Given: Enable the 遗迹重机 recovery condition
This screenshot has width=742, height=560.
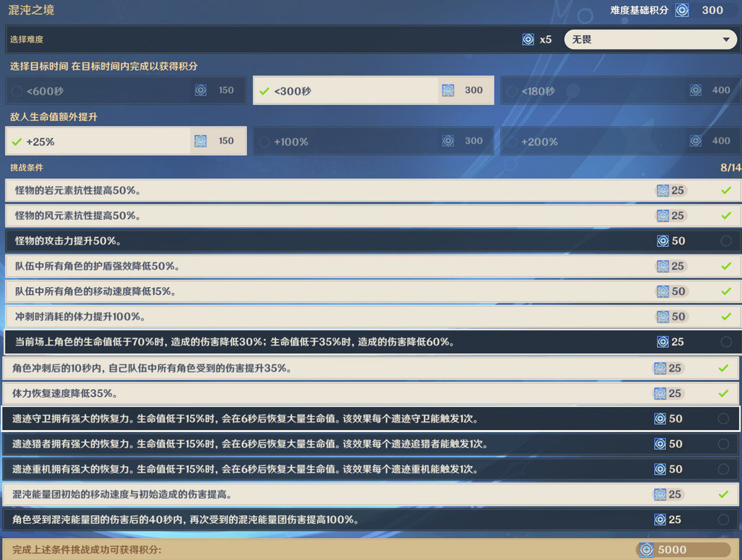Looking at the screenshot, I should (371, 469).
